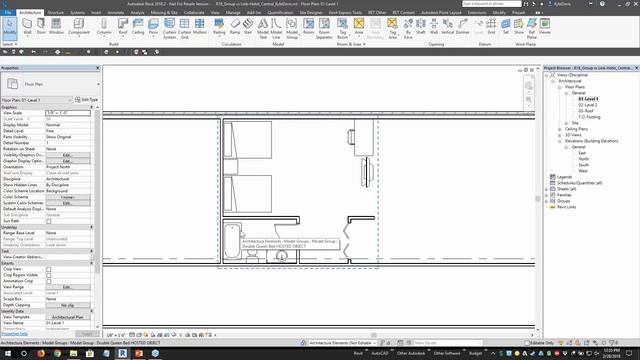The width and height of the screenshot is (640, 360).
Task: Switch to the Annotate ribbon tab
Action: 116,13
